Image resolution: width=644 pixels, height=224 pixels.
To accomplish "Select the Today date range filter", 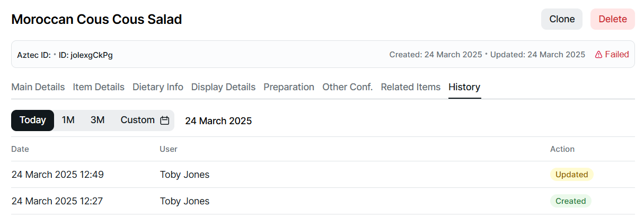I will 33,120.
